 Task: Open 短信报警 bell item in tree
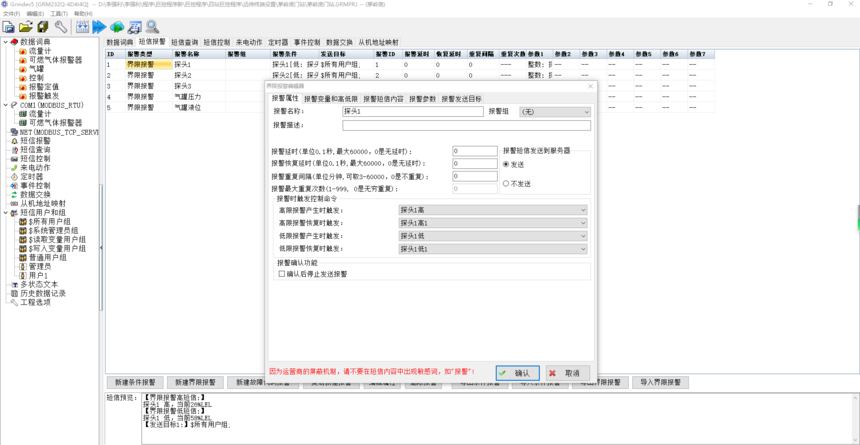(x=35, y=140)
